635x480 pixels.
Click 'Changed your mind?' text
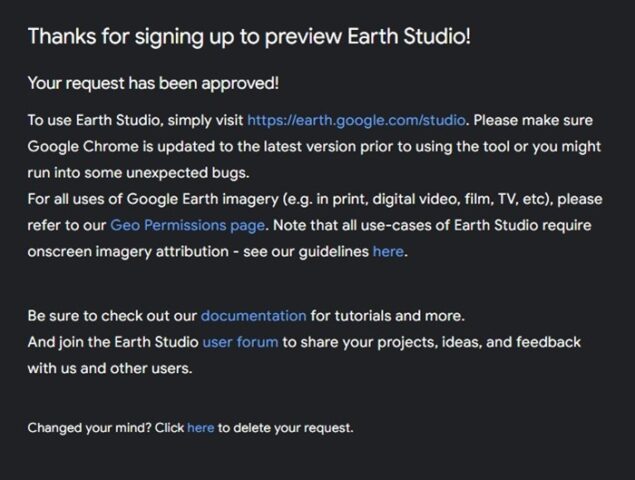(90, 428)
